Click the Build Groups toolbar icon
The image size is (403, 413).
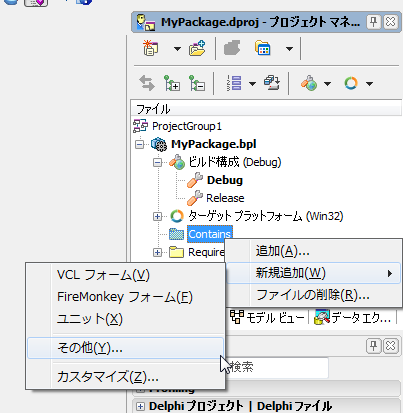(272, 83)
